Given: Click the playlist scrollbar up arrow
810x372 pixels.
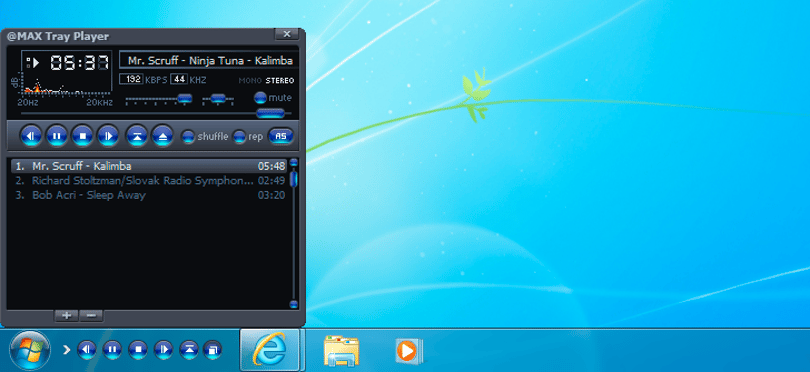Looking at the screenshot, I should [x=293, y=163].
